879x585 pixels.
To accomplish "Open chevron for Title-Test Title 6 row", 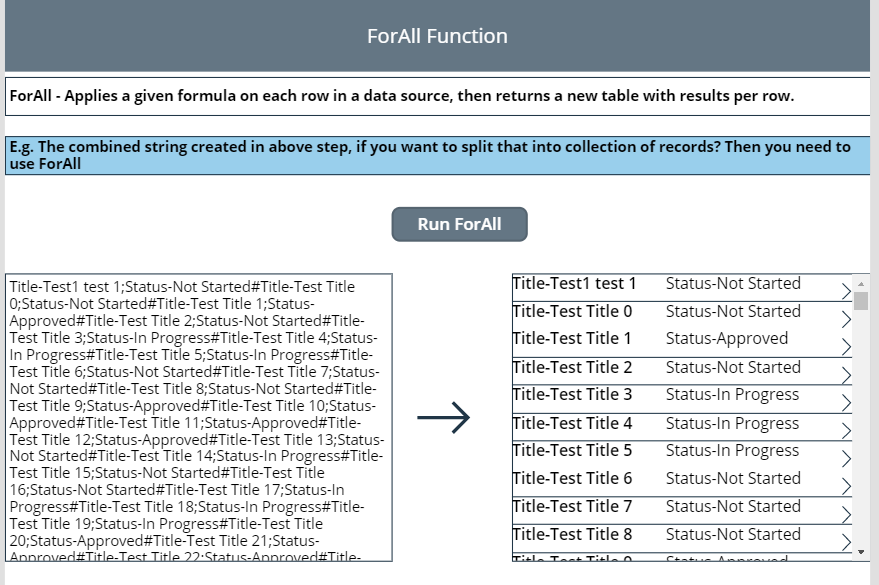I will coord(846,486).
